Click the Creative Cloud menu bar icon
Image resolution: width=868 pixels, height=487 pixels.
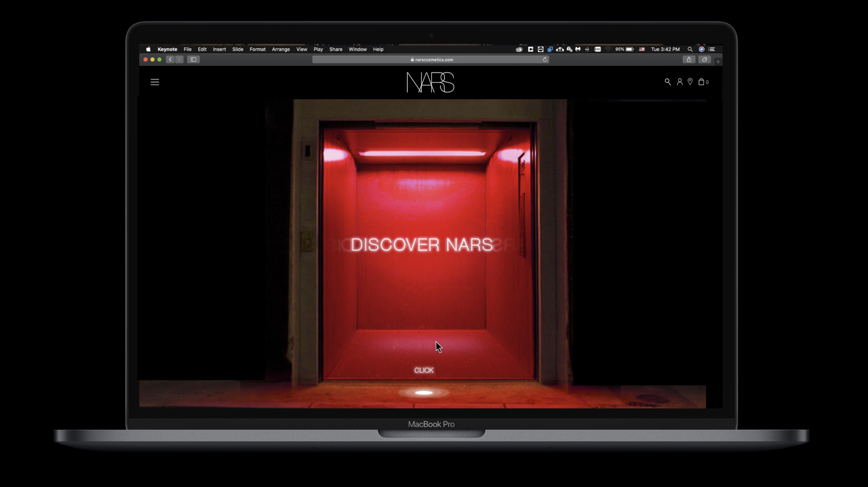[x=519, y=49]
